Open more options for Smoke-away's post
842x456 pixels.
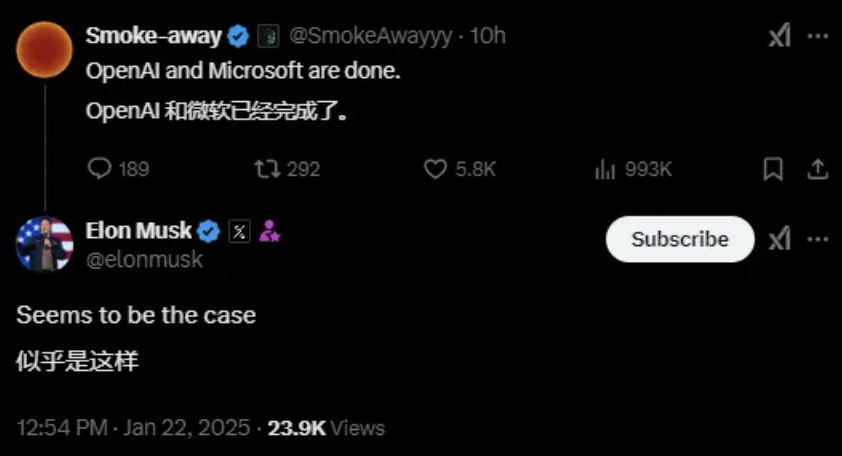[818, 36]
